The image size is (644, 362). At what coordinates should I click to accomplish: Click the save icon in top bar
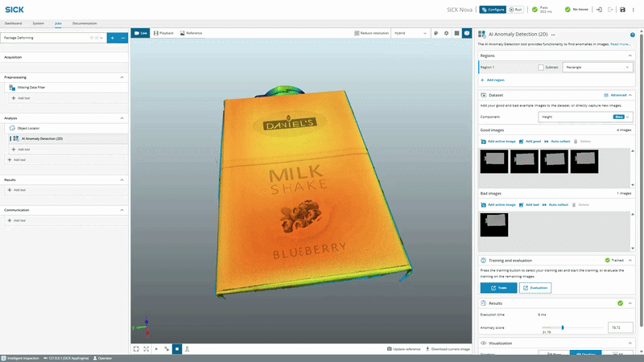coord(622,10)
